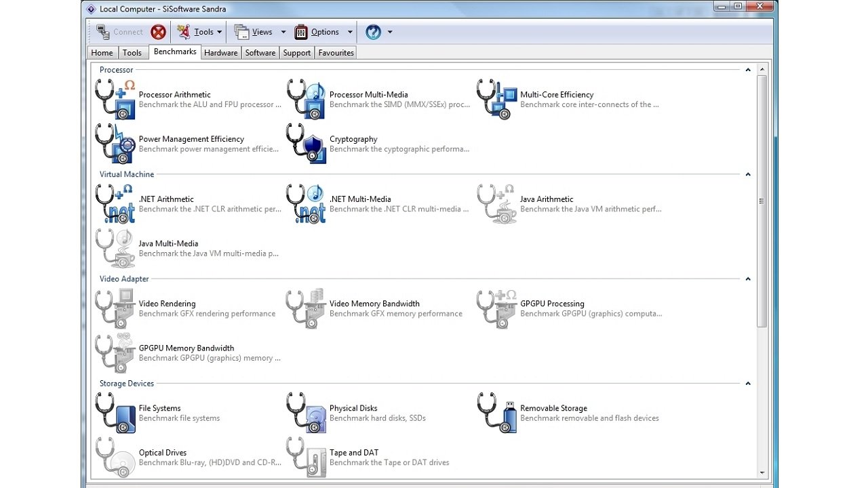Open the Processor Arithmetic benchmark icon
Viewport: 868px width, 488px height.
pos(115,100)
